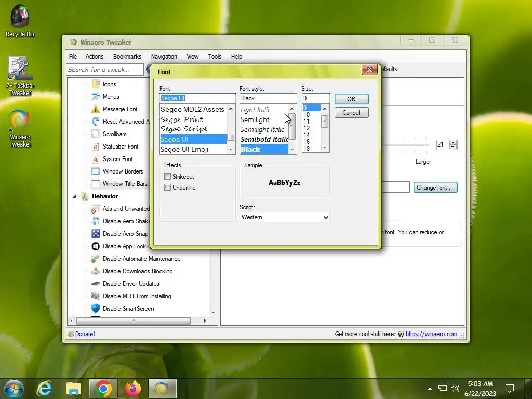Viewport: 532px width, 399px height.
Task: Click the Disable Downloads Blocking icon
Action: [x=96, y=271]
